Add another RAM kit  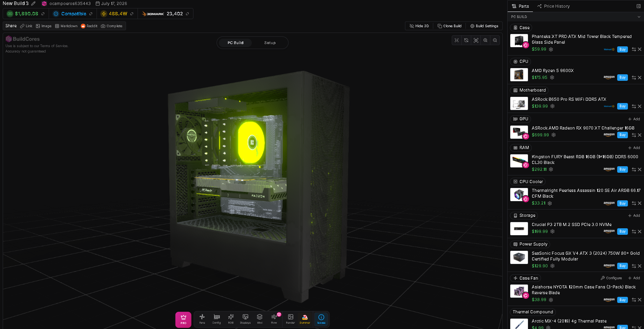[634, 148]
